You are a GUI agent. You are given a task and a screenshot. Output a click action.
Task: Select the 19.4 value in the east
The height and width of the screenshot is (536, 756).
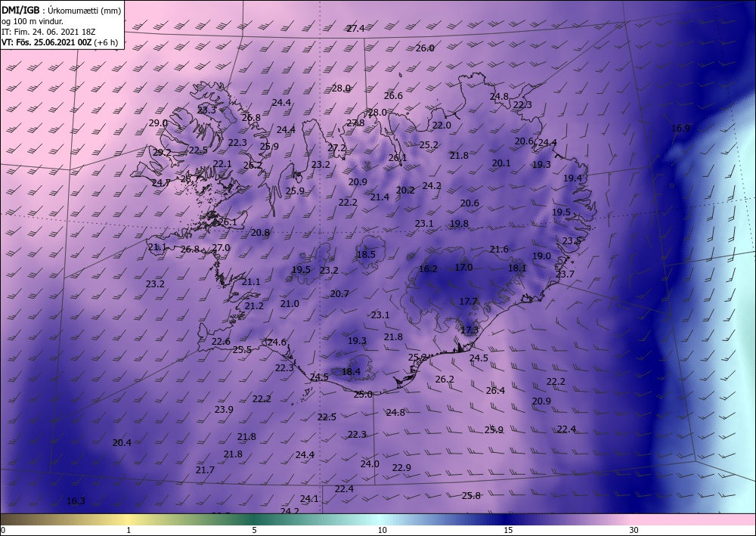(x=573, y=178)
